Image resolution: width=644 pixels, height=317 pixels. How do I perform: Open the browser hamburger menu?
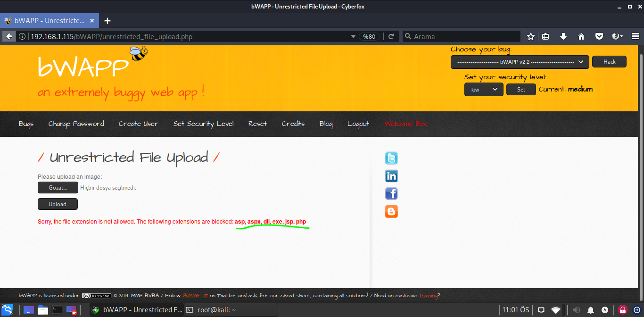635,36
